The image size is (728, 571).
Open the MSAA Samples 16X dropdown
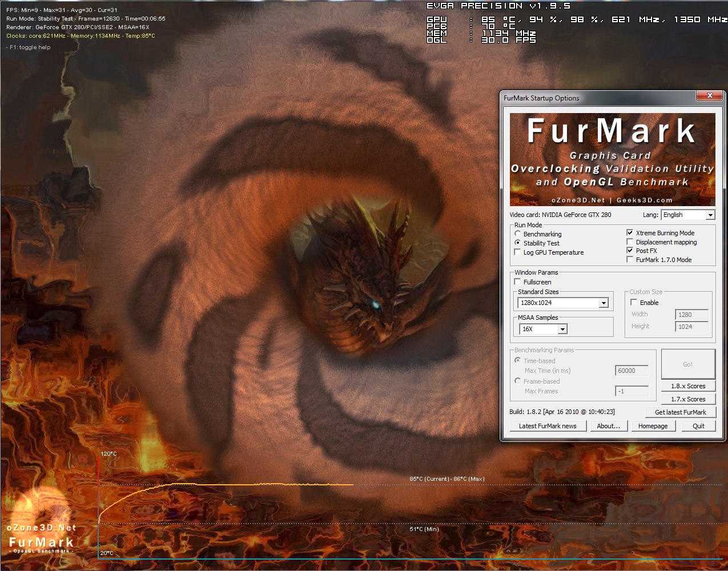pyautogui.click(x=542, y=329)
